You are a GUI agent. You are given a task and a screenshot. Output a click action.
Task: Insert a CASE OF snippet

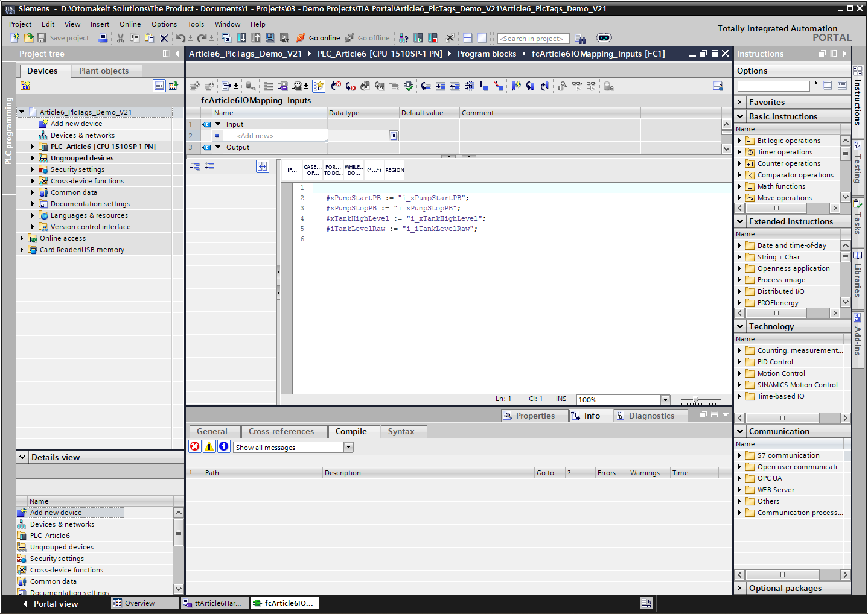point(313,170)
